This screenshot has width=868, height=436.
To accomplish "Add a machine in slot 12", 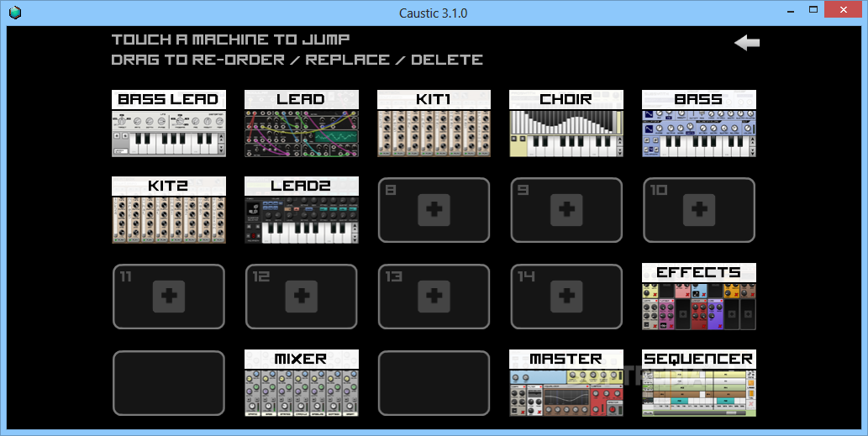I will coord(302,297).
